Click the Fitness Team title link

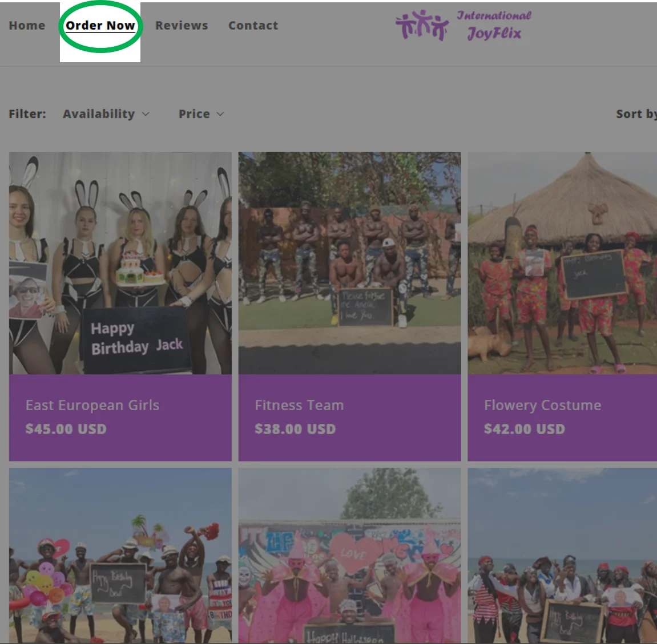(299, 406)
